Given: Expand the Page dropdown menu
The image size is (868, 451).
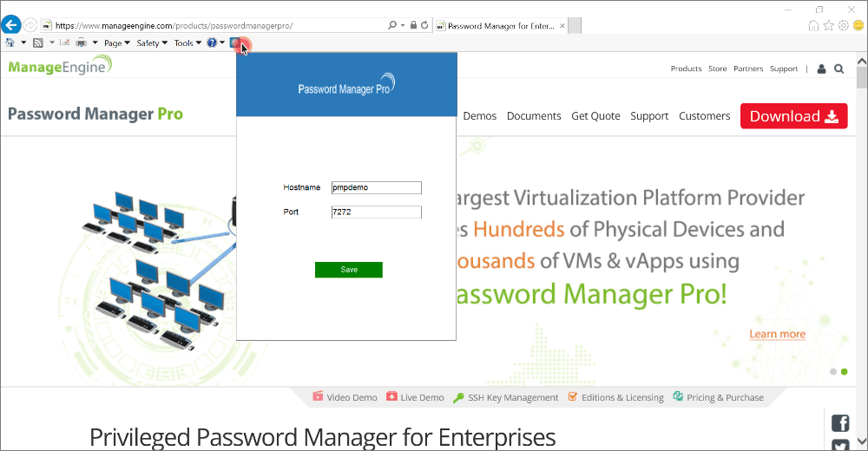Looking at the screenshot, I should 116,42.
